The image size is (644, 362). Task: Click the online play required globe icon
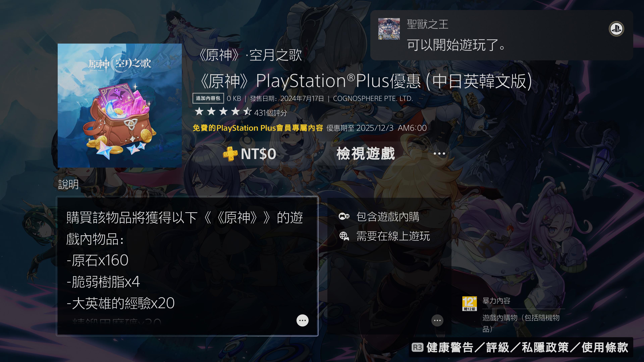(344, 236)
